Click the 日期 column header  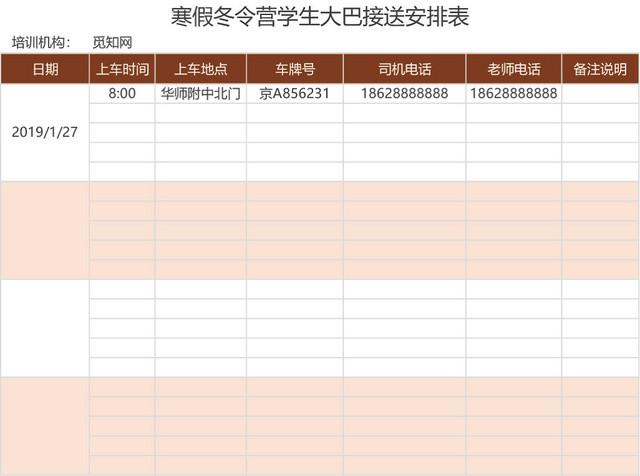[45, 69]
